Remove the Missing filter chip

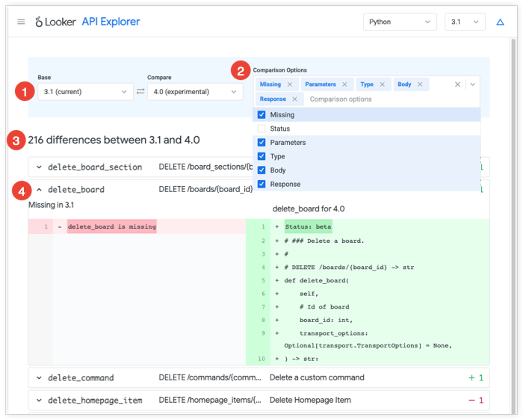289,84
